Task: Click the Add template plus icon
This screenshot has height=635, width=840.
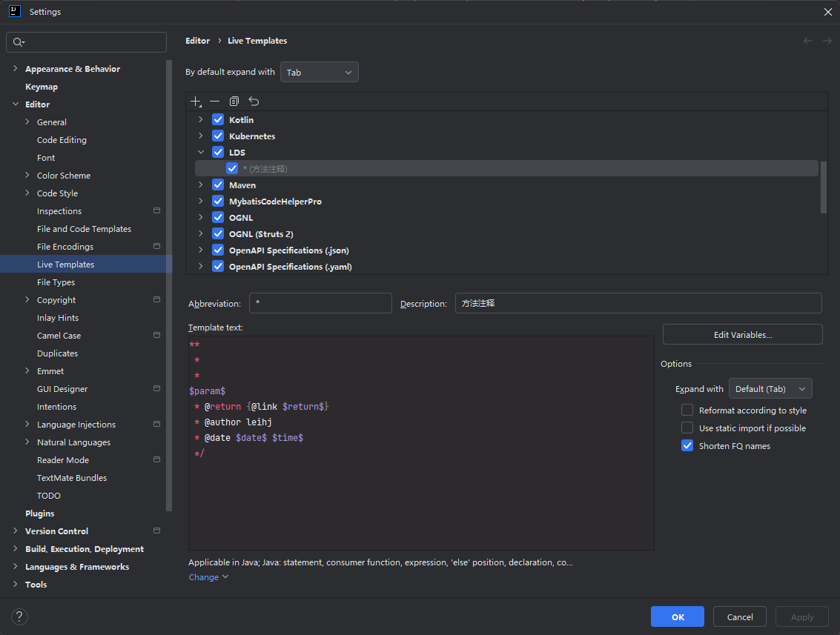Action: pyautogui.click(x=196, y=102)
